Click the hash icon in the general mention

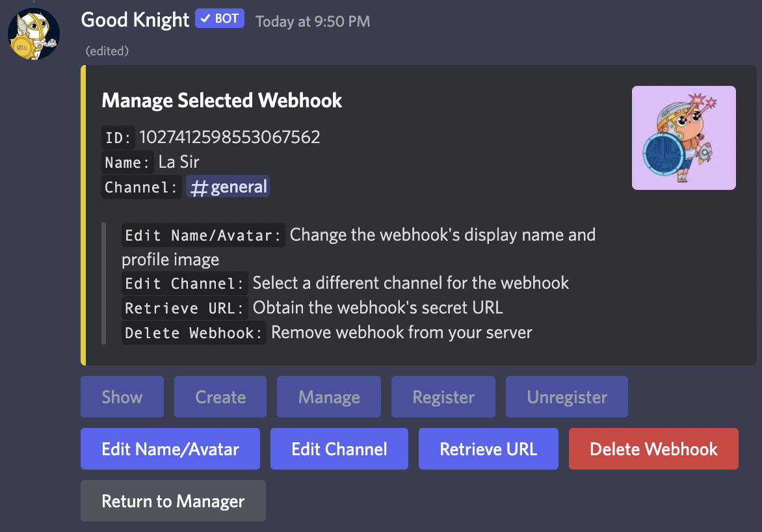tap(199, 188)
